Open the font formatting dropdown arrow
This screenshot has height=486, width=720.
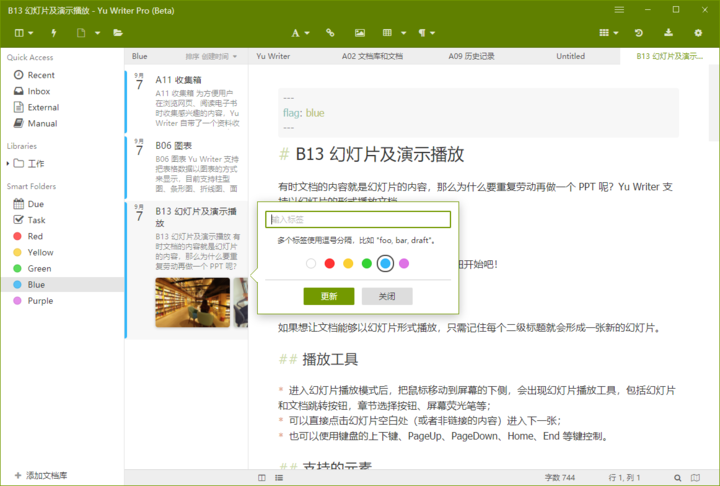307,33
